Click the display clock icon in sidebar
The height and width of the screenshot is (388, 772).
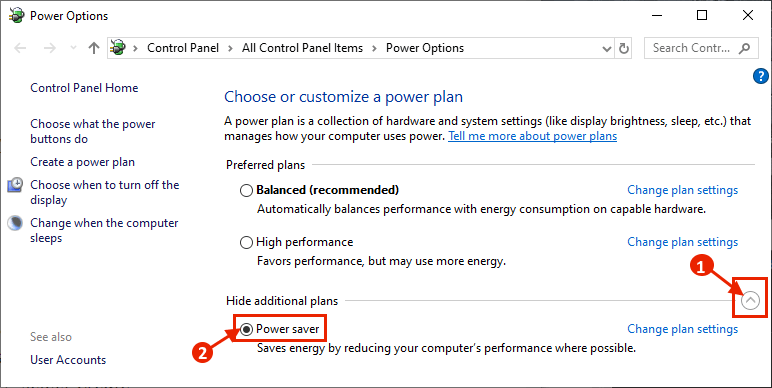point(15,185)
